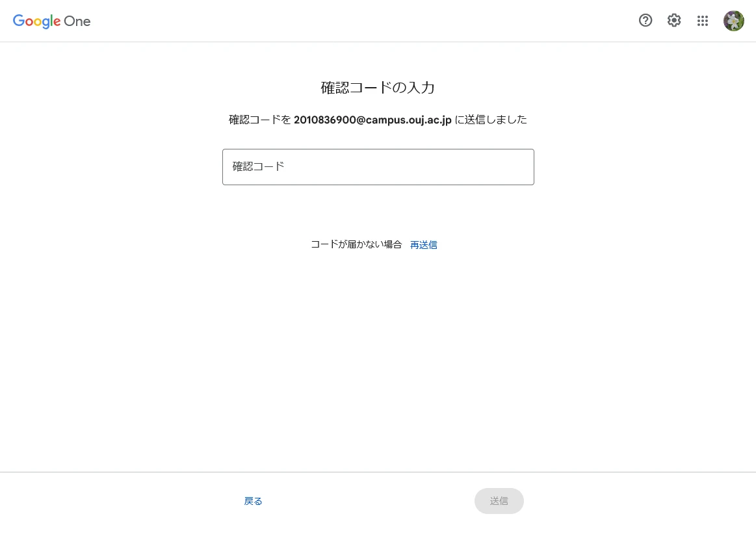Image resolution: width=756 pixels, height=540 pixels.
Task: Click the word One in the logo
Action: (77, 21)
